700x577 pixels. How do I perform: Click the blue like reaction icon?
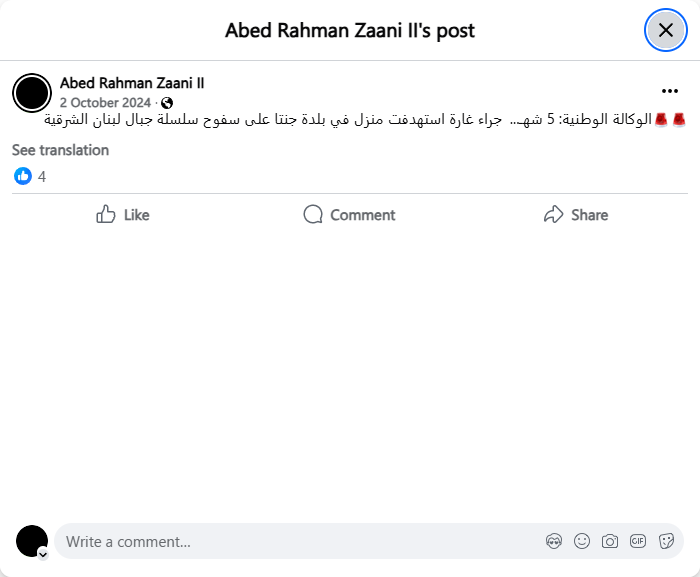click(x=23, y=176)
